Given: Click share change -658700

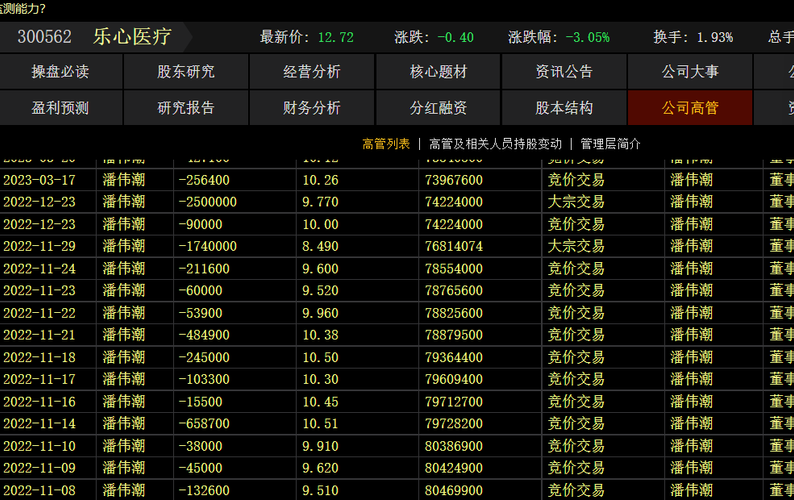Looking at the screenshot, I should [x=204, y=424].
